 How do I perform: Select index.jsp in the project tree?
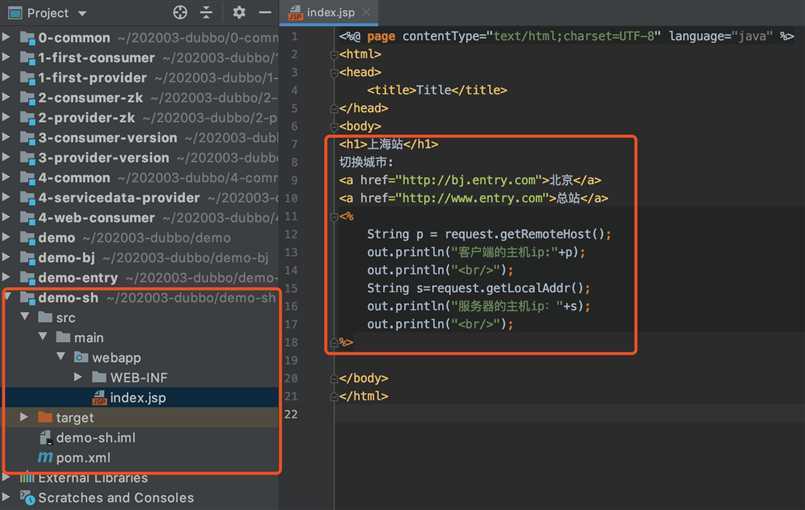[137, 397]
